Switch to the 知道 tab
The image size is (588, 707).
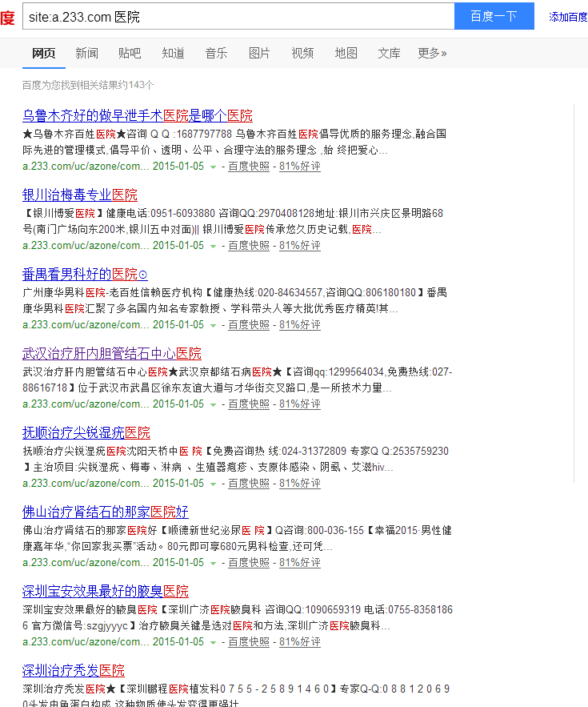[173, 53]
